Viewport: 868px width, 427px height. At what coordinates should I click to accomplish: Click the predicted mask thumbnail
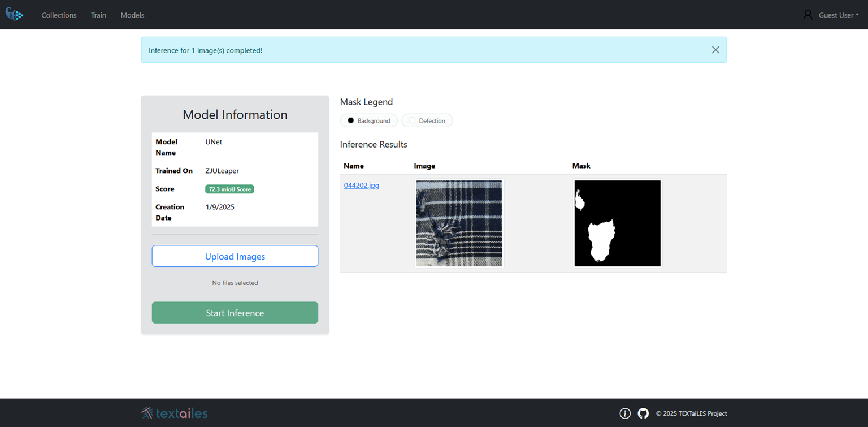pyautogui.click(x=617, y=223)
